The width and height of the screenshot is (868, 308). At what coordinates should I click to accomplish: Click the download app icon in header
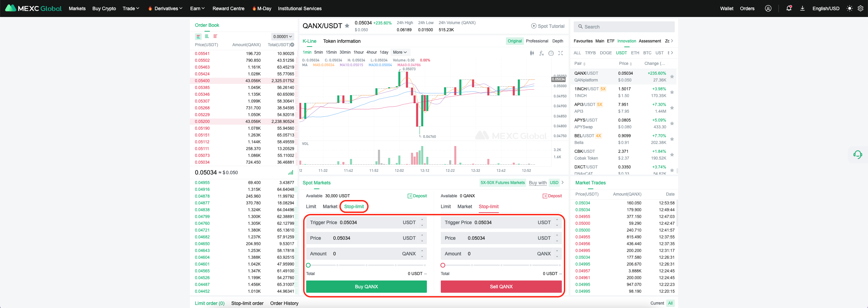pyautogui.click(x=803, y=8)
